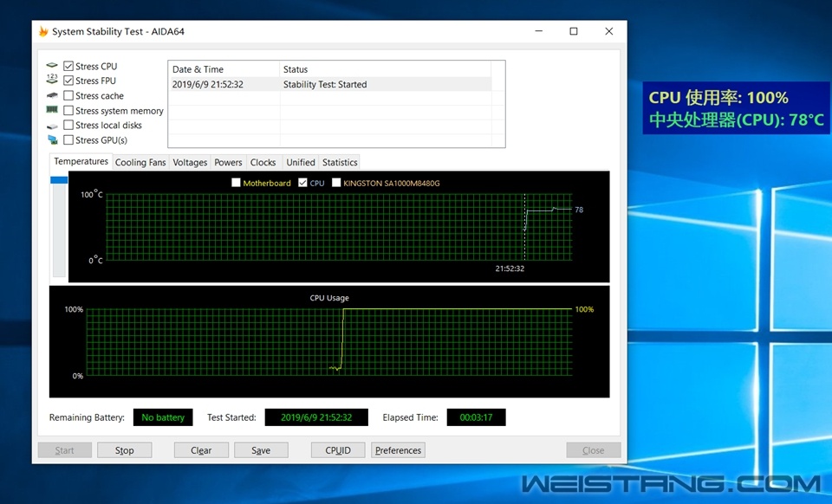The height and width of the screenshot is (504, 832).
Task: Click the monitor icon beside Stress GPU(s)
Action: coord(52,139)
